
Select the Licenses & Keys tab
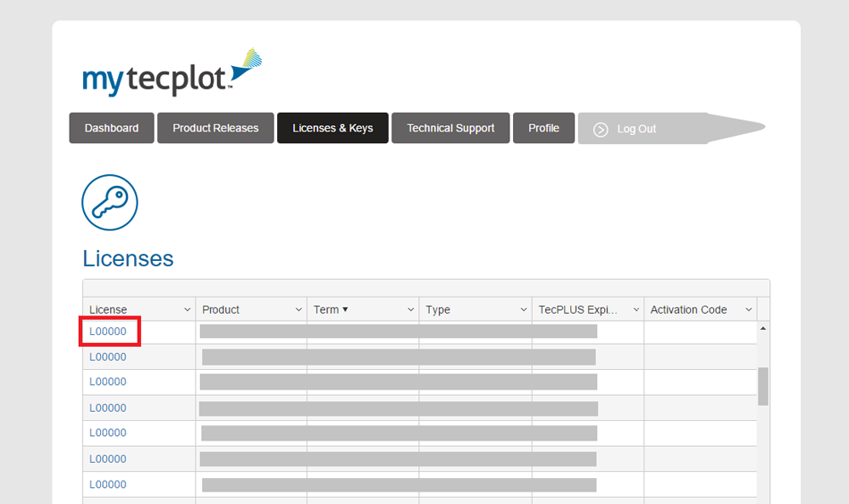[332, 128]
